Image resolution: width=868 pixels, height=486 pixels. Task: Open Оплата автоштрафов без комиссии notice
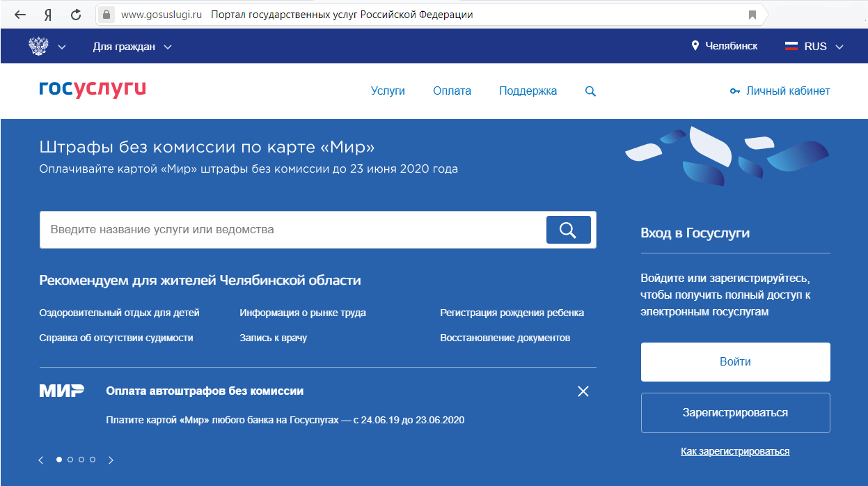[205, 391]
